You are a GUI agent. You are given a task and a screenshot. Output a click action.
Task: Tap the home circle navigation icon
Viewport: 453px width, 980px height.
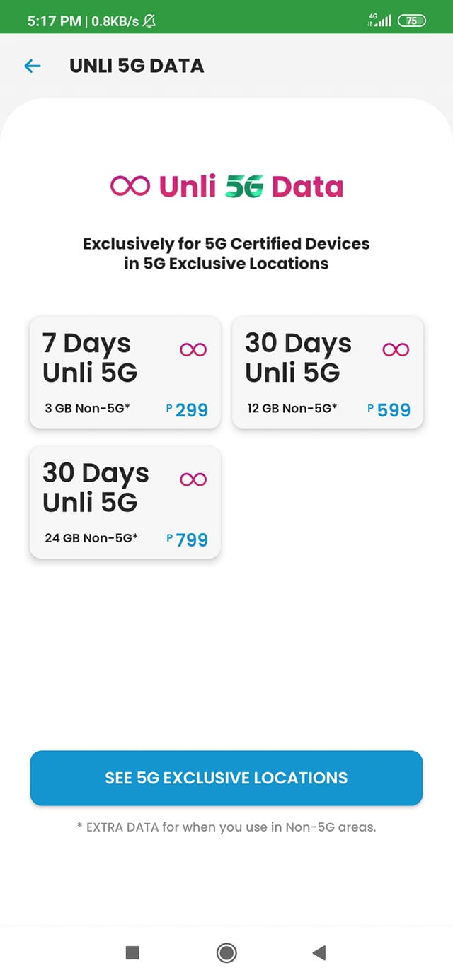(226, 953)
